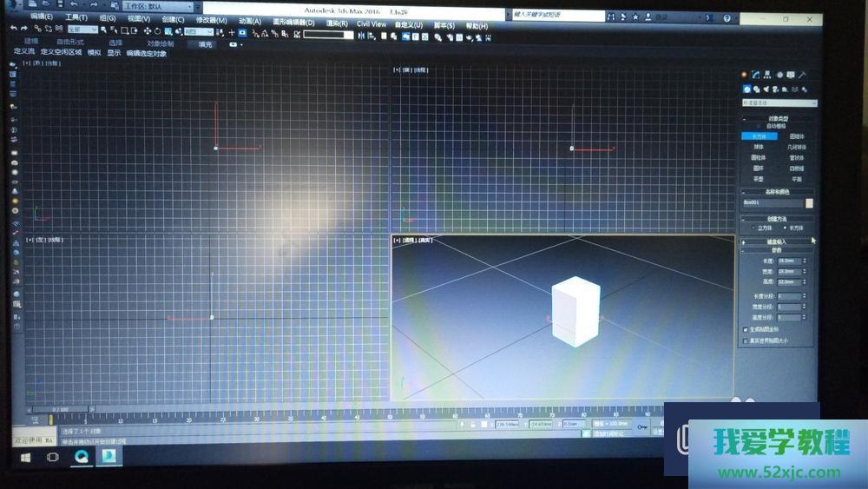Click the help question mark icon
Viewport: 868px width, 489px height.
click(727, 18)
